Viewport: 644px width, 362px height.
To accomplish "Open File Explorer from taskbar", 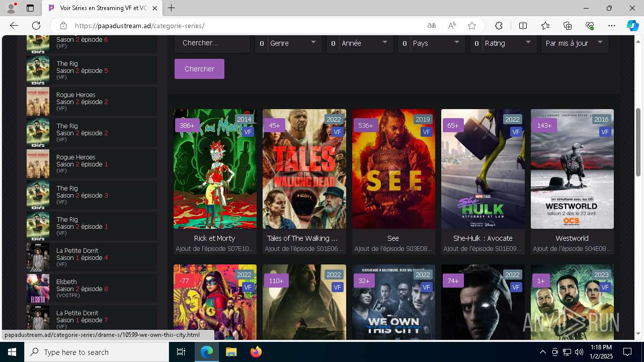I will pos(231,352).
